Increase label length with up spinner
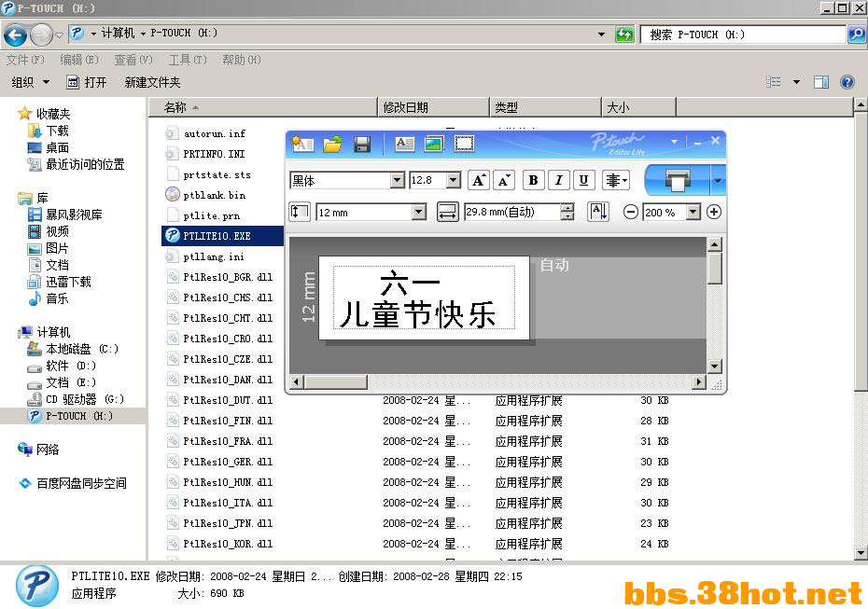This screenshot has height=609, width=868. click(567, 208)
